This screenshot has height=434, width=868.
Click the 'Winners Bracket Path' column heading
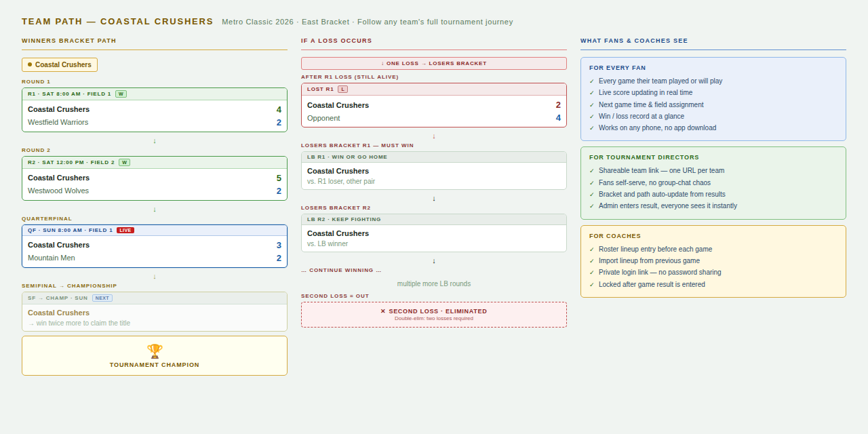[69, 41]
